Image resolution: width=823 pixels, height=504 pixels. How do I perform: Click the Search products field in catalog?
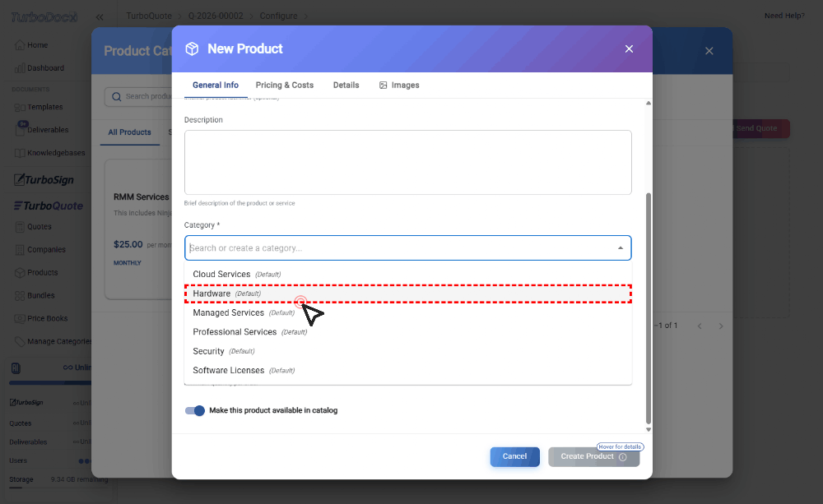(138, 96)
